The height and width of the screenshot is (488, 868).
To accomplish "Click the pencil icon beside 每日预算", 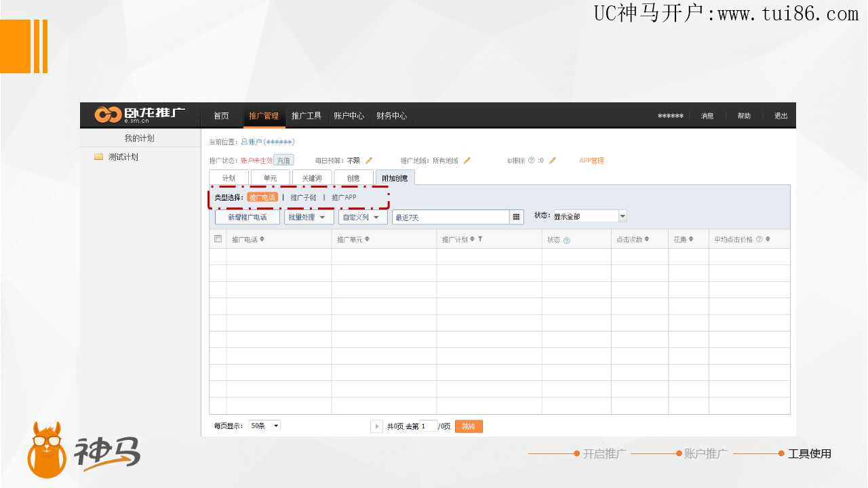I will pyautogui.click(x=369, y=161).
